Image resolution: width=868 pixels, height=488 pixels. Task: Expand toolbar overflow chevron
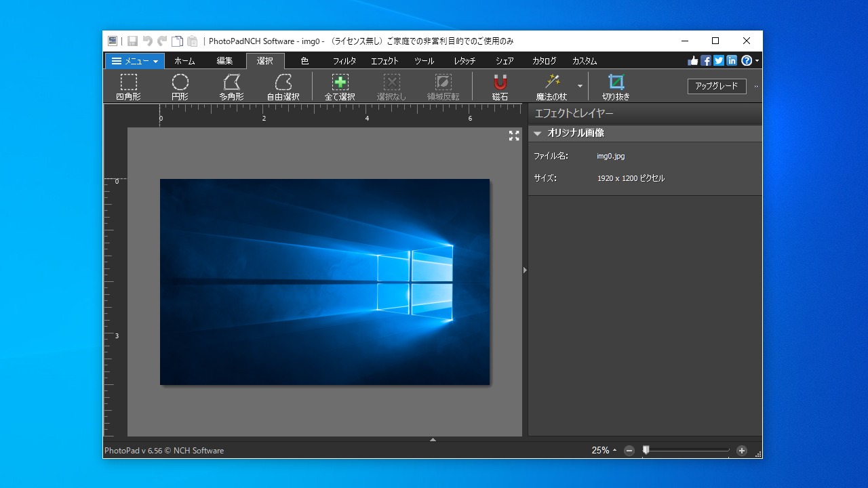[756, 87]
